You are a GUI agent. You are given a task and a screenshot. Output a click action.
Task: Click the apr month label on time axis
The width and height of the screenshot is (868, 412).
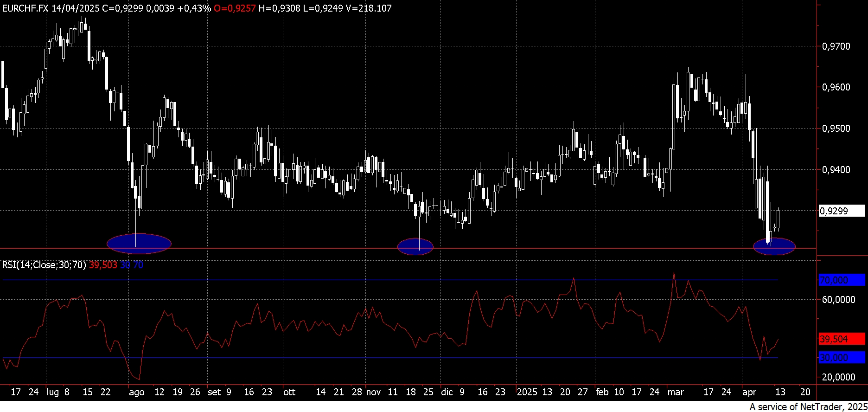pos(749,393)
